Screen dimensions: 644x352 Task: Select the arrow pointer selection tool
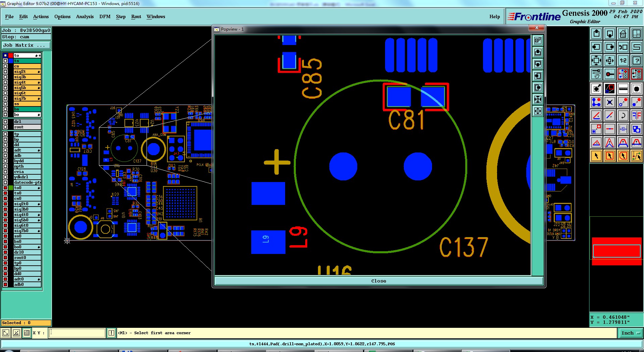coord(596,156)
